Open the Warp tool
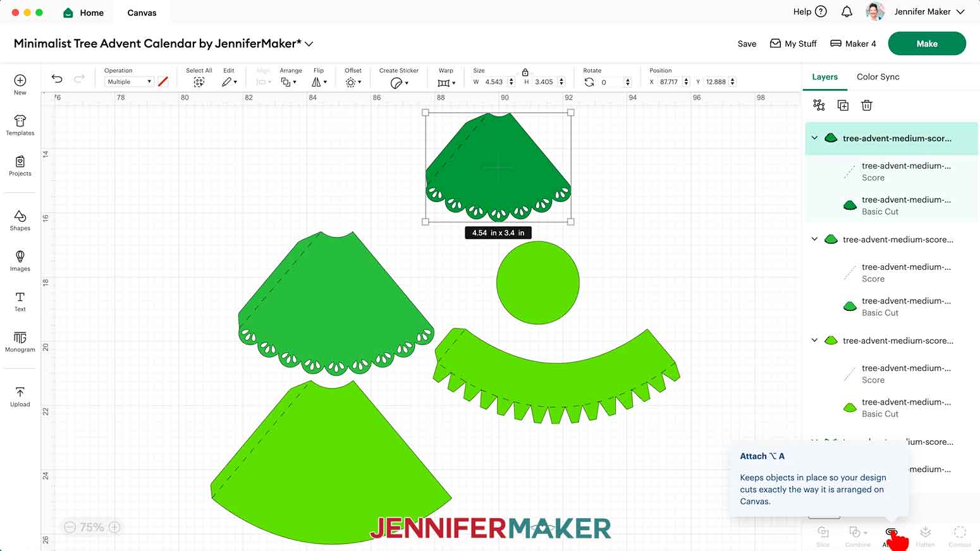The image size is (980, 551). [x=446, y=83]
